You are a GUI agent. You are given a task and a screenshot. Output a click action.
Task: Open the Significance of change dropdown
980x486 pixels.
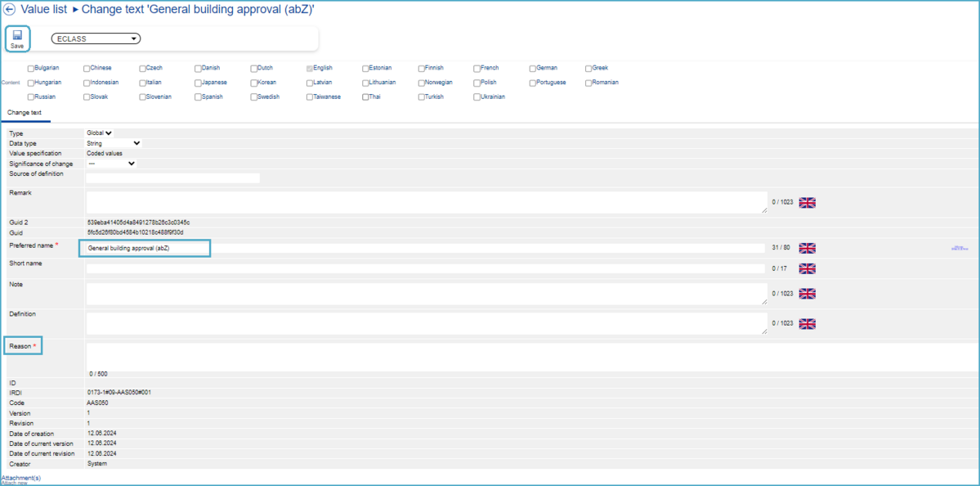point(111,164)
